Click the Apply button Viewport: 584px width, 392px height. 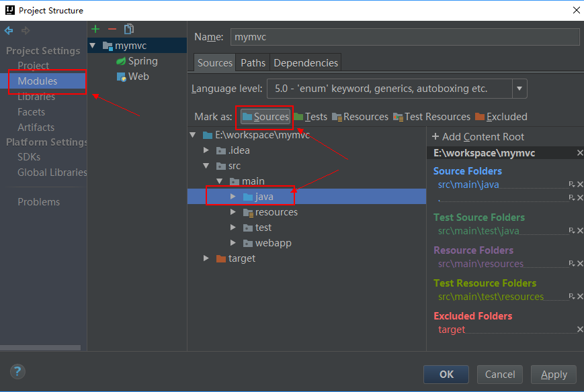click(554, 375)
